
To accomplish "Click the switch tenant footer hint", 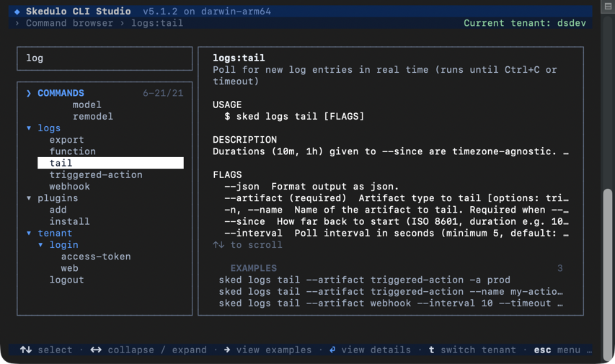I will click(472, 350).
